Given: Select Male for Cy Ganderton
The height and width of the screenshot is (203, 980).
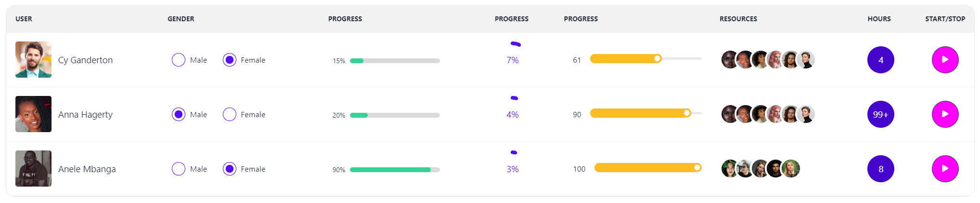Looking at the screenshot, I should [x=179, y=60].
